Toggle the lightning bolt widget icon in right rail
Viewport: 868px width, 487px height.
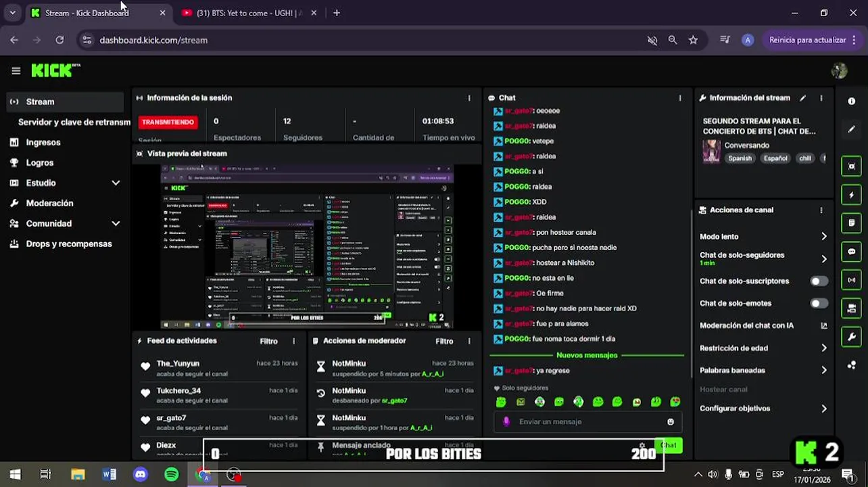pyautogui.click(x=852, y=195)
